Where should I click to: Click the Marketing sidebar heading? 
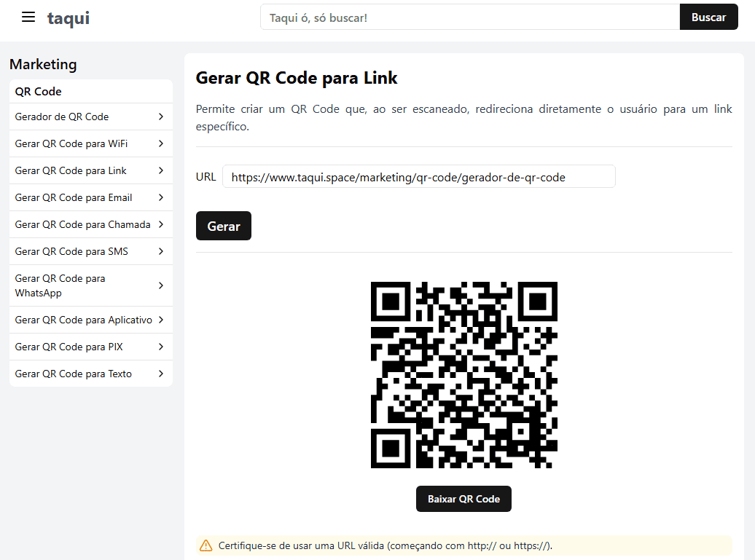point(43,65)
